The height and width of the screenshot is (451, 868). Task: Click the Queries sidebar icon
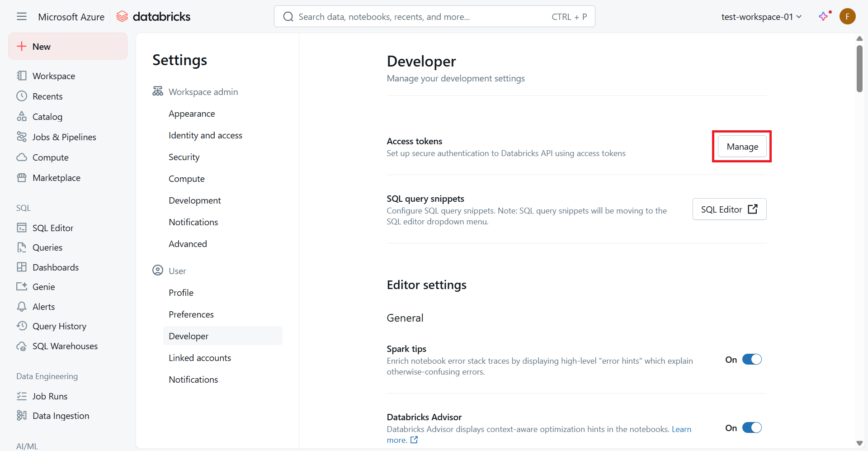coord(22,247)
